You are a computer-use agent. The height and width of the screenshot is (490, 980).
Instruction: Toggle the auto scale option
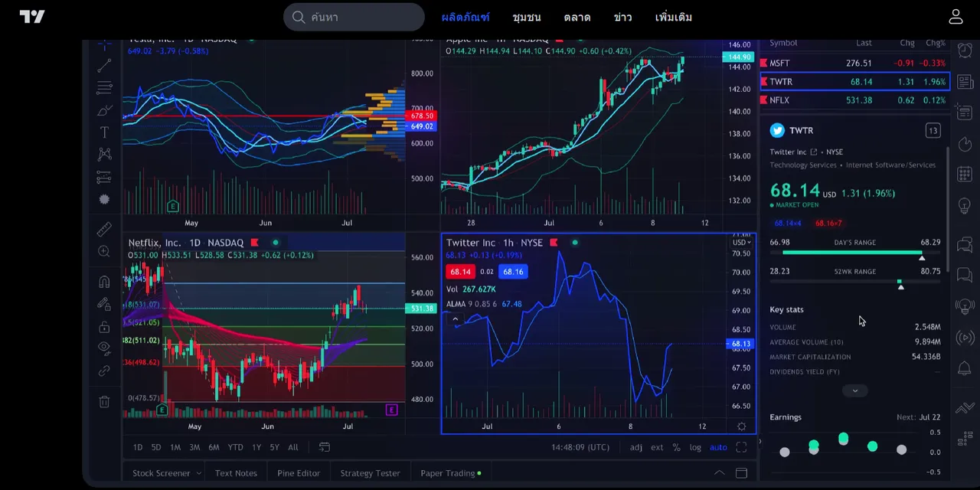[718, 447]
